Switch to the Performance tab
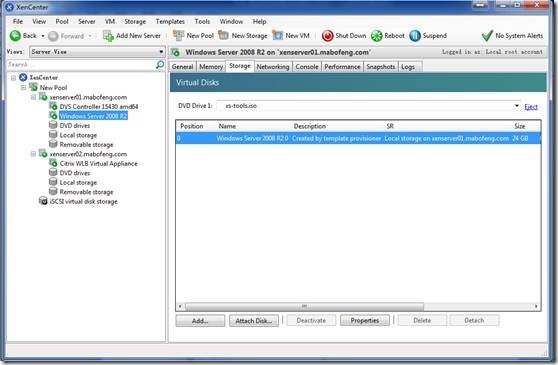Image resolution: width=558 pixels, height=365 pixels. click(342, 67)
